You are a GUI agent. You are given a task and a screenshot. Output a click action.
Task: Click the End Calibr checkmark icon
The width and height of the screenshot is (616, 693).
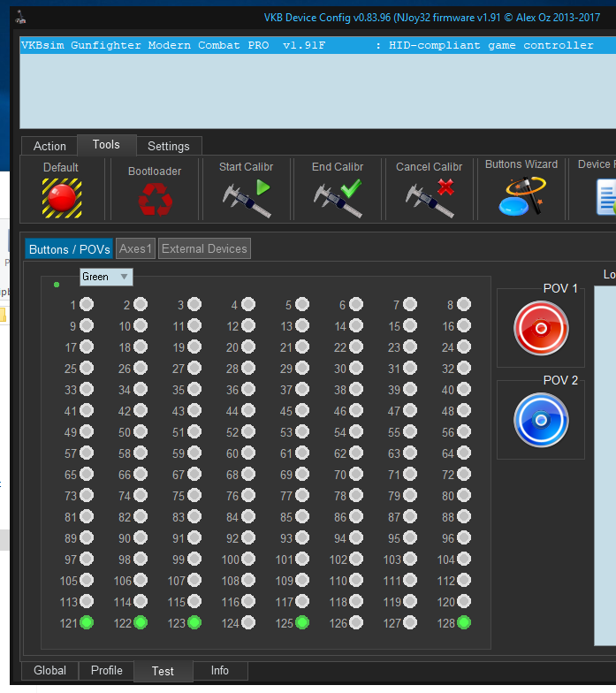338,198
